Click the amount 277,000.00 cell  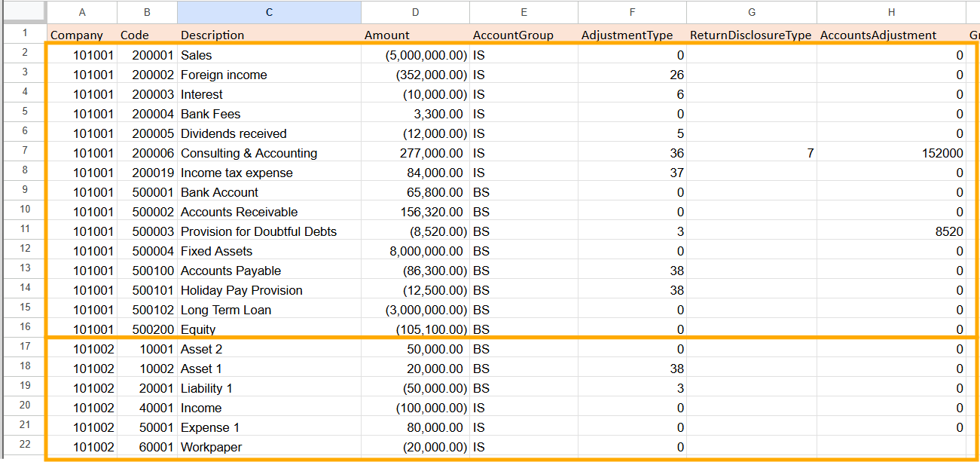tap(416, 153)
